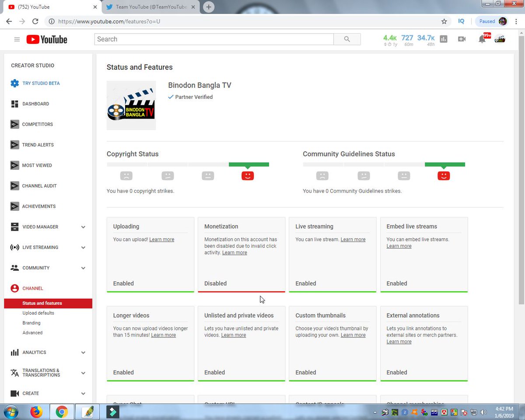Click Learn more in Custom thumbnails card
This screenshot has width=525, height=420.
[353, 335]
